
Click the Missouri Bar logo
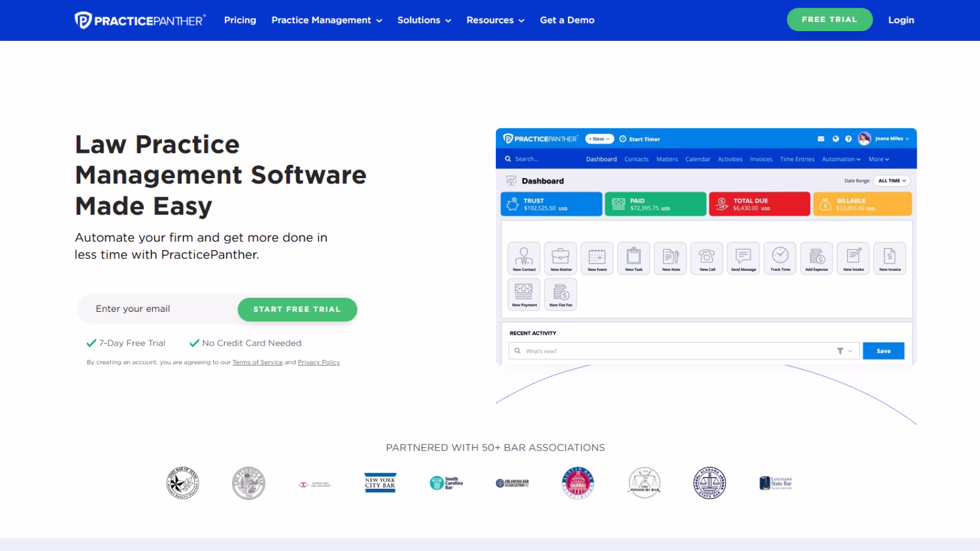[644, 483]
